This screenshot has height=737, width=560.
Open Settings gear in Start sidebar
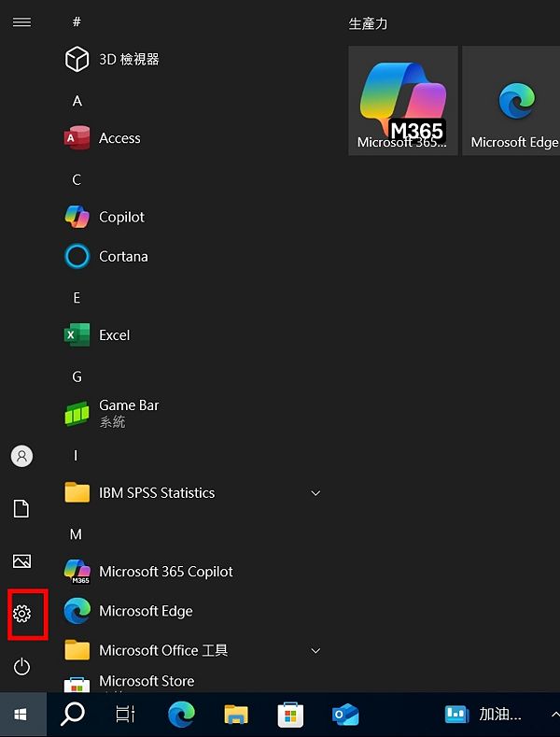click(22, 614)
